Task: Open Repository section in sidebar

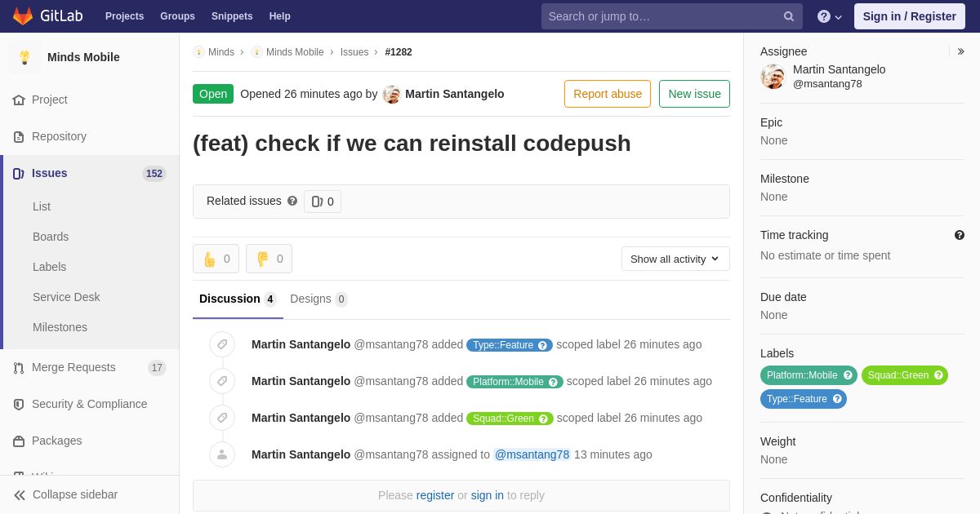Action: (x=59, y=136)
